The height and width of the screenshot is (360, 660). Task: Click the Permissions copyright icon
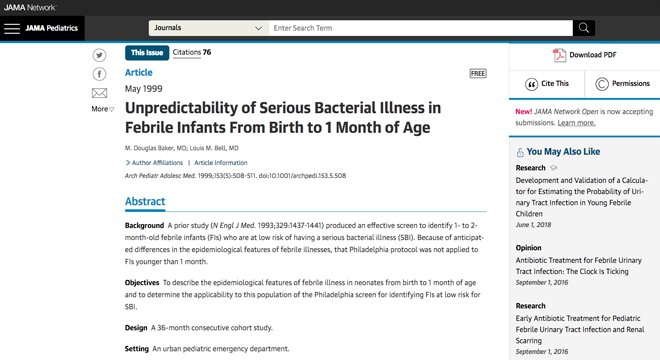[601, 84]
